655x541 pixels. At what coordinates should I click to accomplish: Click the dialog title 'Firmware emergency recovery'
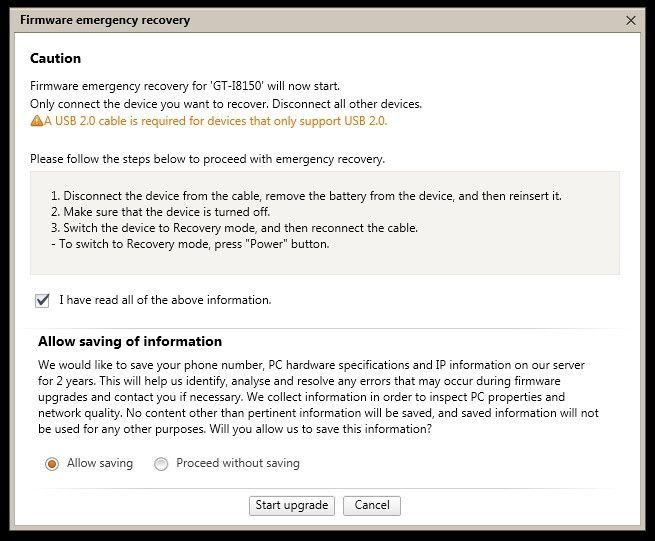click(x=105, y=20)
